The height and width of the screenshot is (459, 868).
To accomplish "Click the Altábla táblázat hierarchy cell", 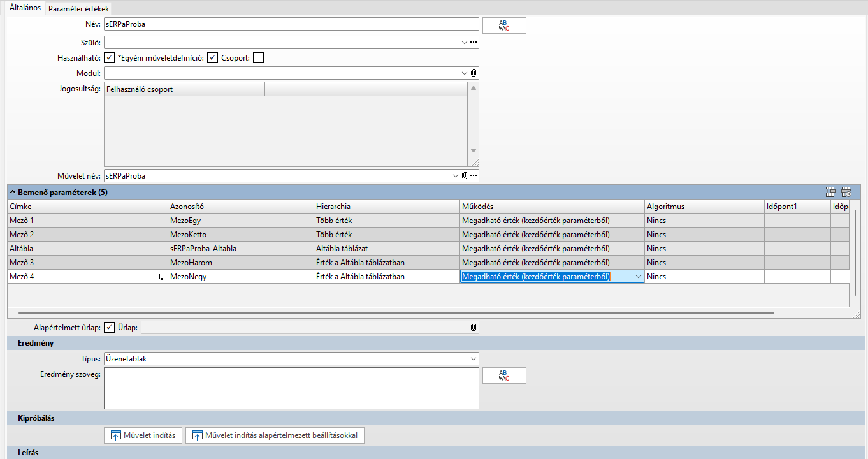I will 387,249.
